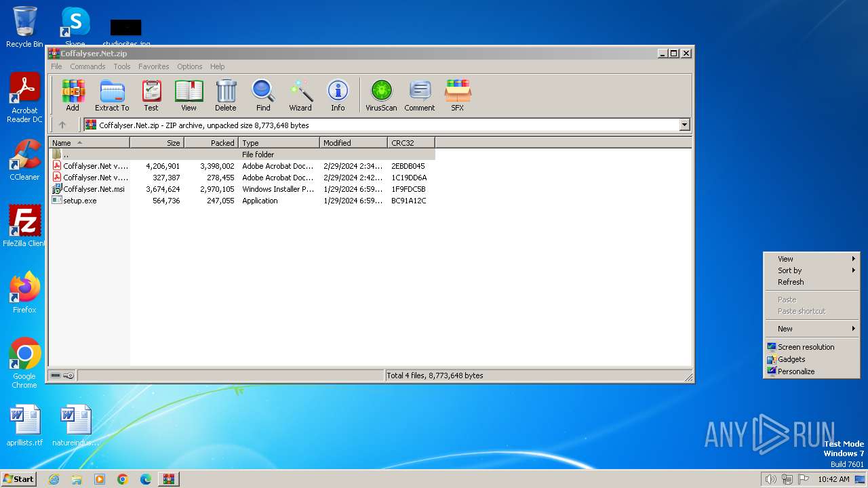Open the View toolbar icon

(189, 96)
